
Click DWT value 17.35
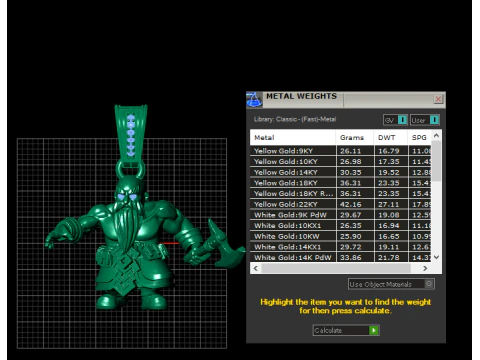pos(389,162)
